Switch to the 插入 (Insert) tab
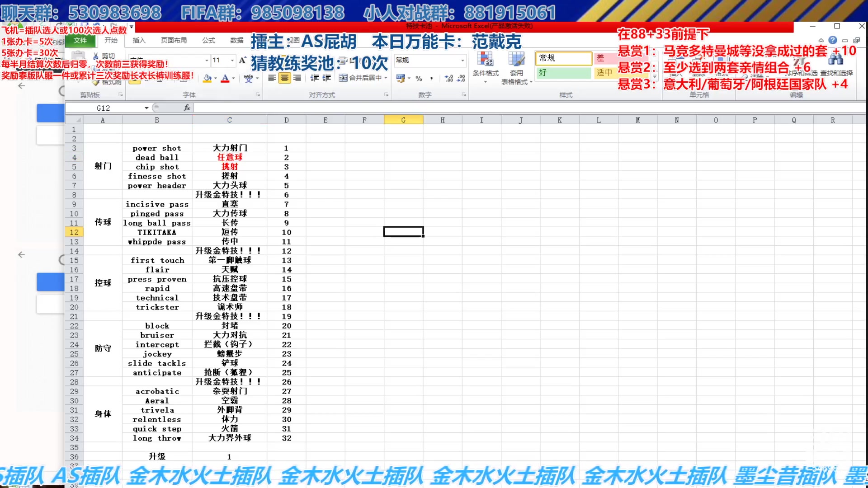Image resolution: width=868 pixels, height=488 pixels. pos(139,41)
